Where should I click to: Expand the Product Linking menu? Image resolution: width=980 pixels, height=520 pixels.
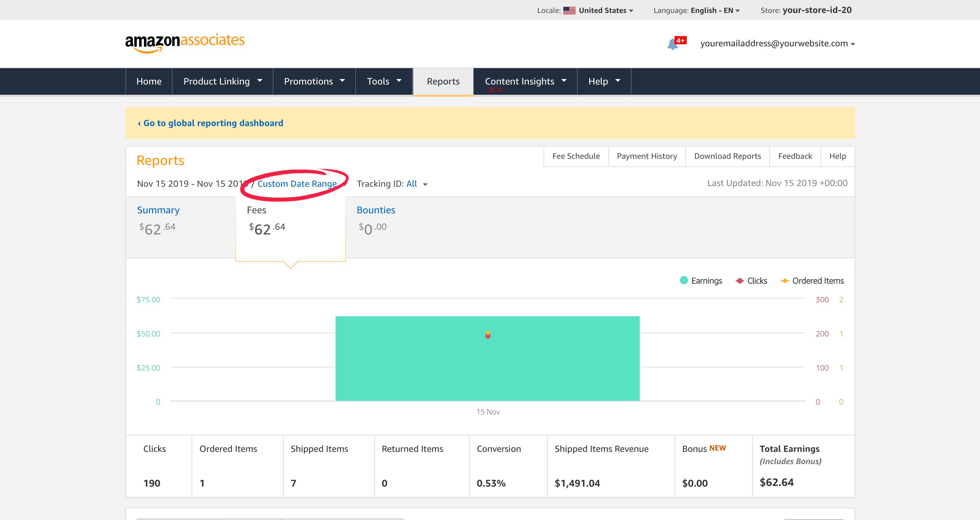tap(223, 81)
